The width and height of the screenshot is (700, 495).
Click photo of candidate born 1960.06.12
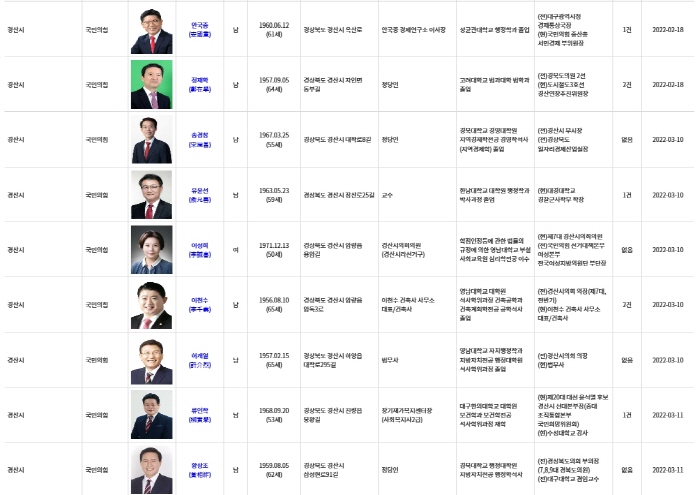click(151, 30)
